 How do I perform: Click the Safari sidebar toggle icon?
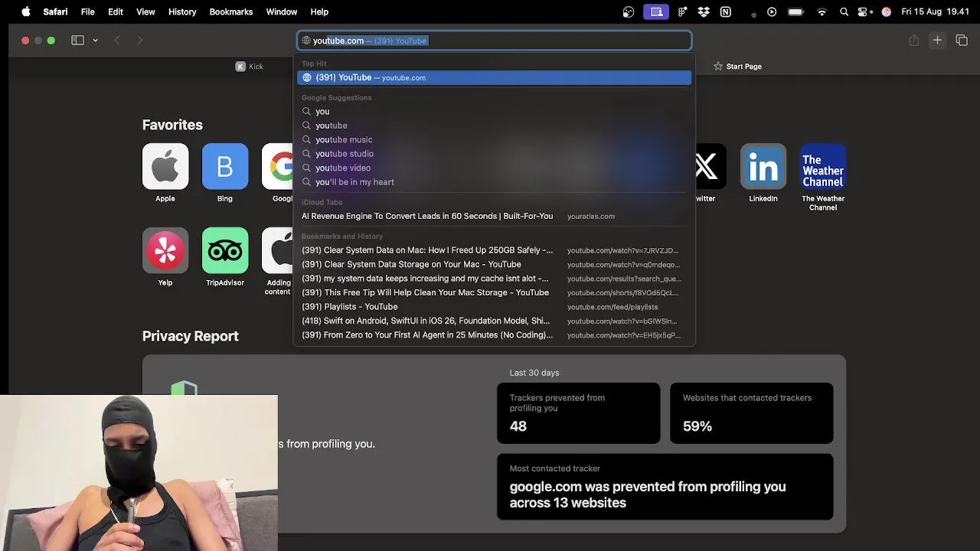[77, 40]
